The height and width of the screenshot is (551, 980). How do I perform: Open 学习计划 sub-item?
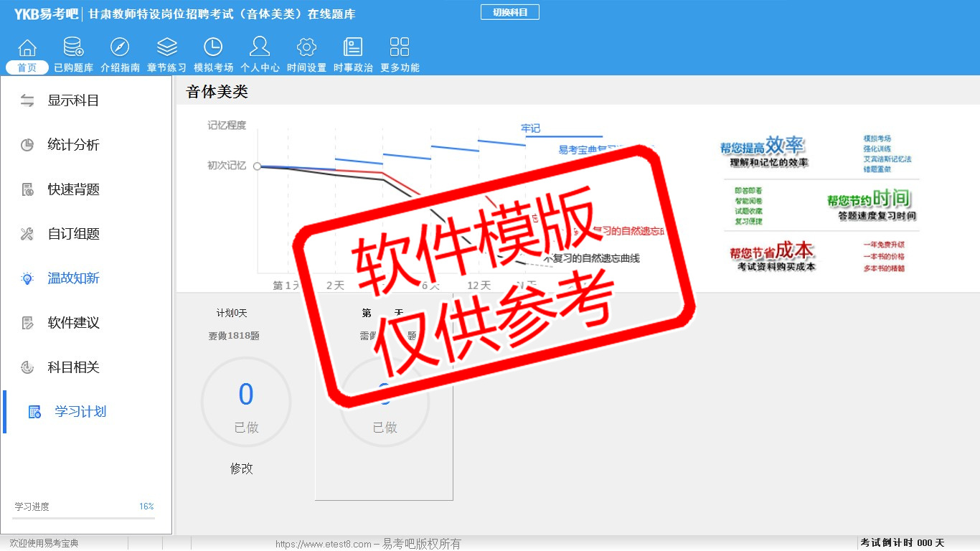(x=80, y=412)
